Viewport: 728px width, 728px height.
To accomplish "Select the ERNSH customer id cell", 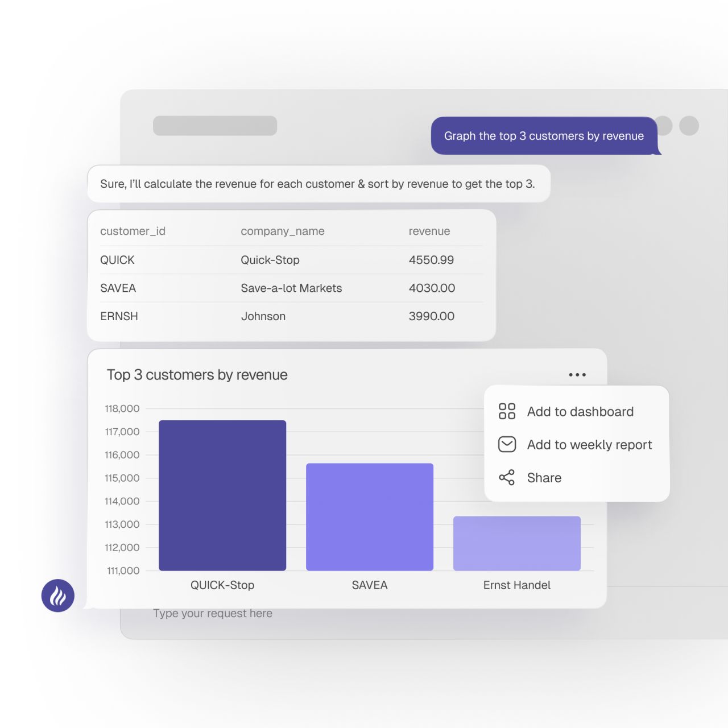I will tap(119, 316).
